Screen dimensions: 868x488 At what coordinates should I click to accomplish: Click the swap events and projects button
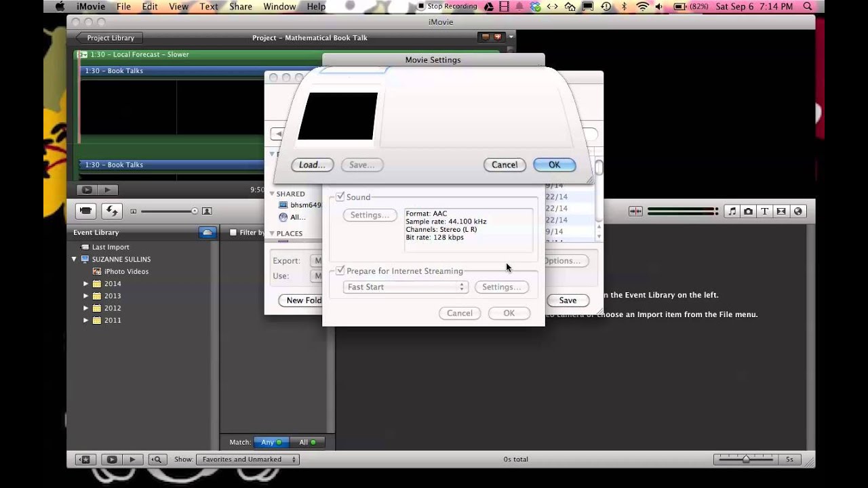click(x=112, y=211)
